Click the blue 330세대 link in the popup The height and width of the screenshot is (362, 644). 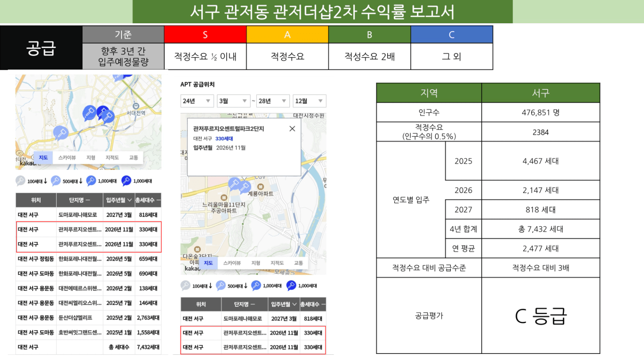[224, 138]
